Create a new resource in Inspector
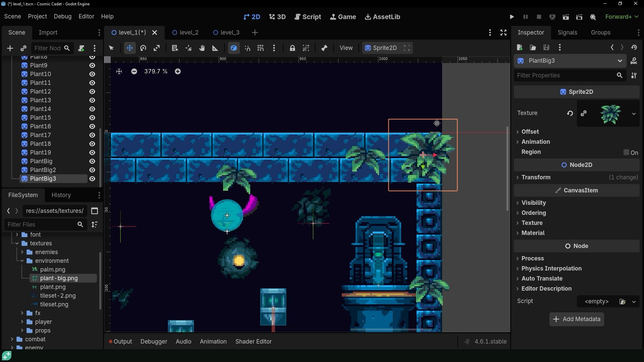Screen dimensions: 644x362 coord(520,48)
